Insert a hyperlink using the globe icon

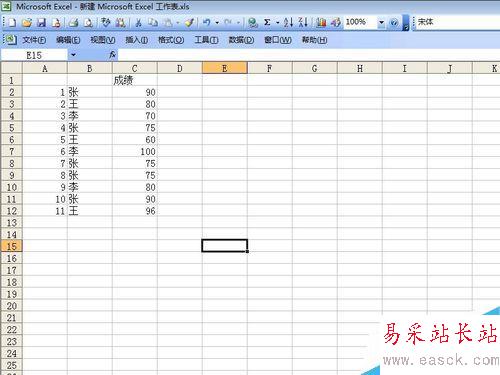tap(253, 23)
